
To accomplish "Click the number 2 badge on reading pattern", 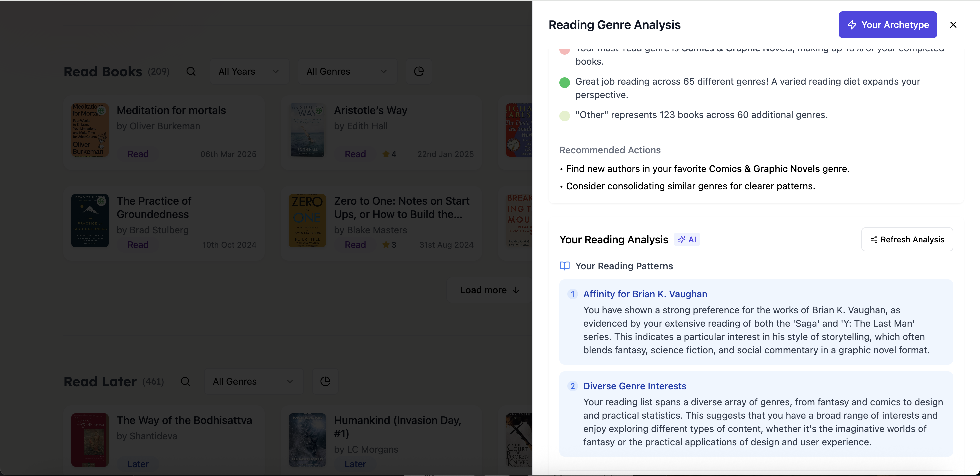I will tap(573, 386).
